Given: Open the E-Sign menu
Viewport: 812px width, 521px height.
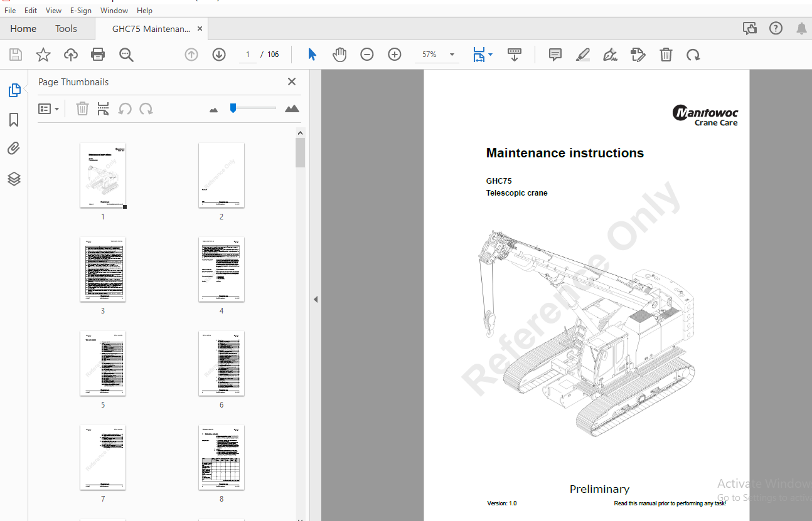Looking at the screenshot, I should pos(81,11).
